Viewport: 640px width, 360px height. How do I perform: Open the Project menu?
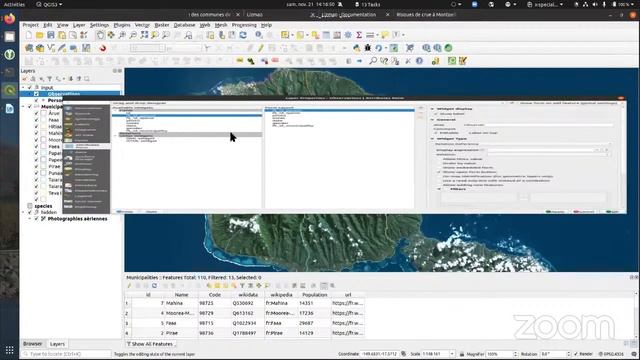click(x=30, y=25)
